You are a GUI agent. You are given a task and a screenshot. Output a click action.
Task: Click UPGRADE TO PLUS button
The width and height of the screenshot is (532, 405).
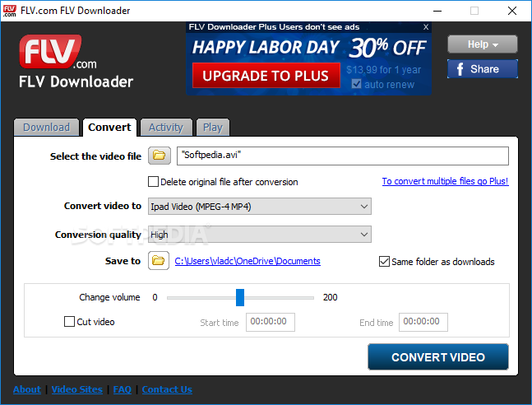pyautogui.click(x=266, y=76)
